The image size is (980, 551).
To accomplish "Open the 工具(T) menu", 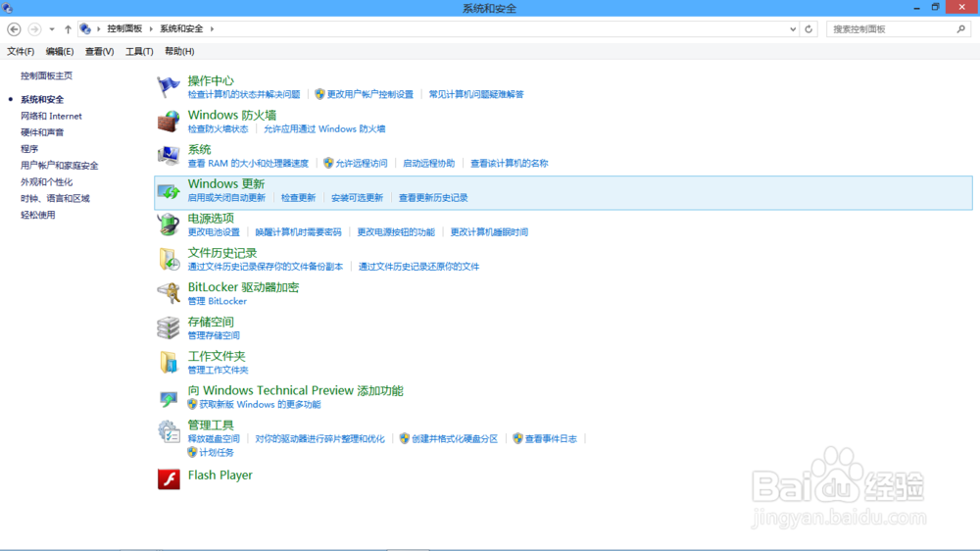I will point(139,51).
